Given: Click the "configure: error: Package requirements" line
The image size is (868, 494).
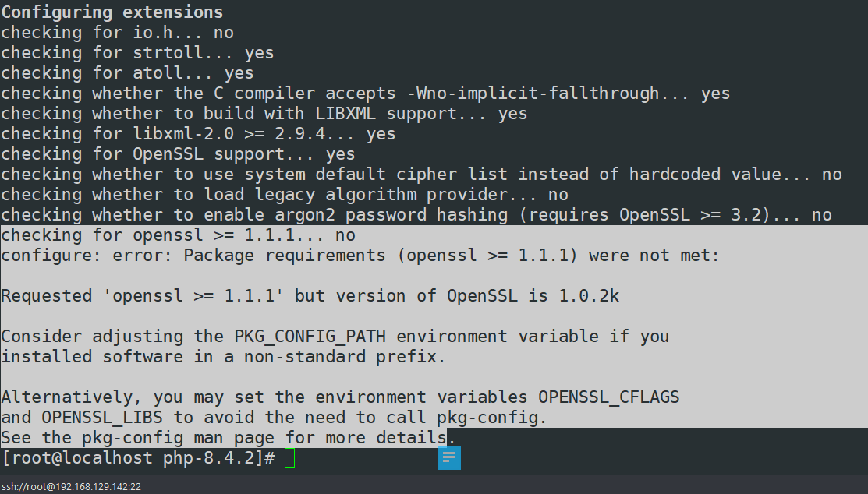Looking at the screenshot, I should tap(360, 256).
